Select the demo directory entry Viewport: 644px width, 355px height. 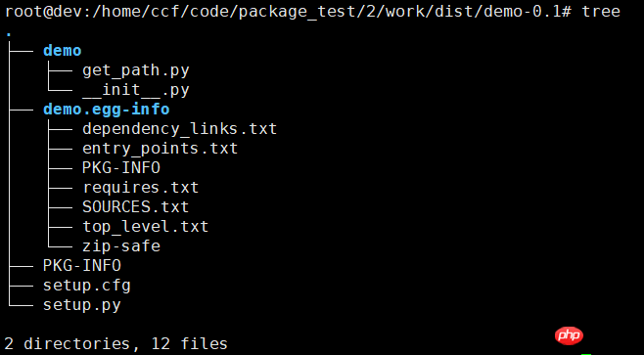[x=63, y=51]
